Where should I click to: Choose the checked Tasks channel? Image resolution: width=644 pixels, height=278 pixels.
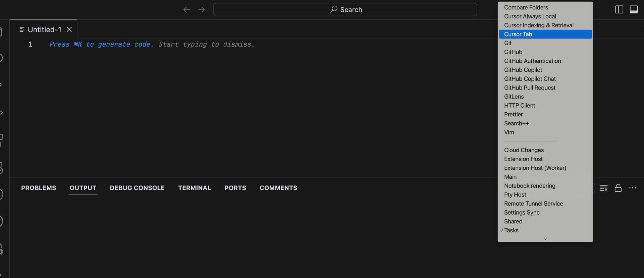tap(545, 230)
